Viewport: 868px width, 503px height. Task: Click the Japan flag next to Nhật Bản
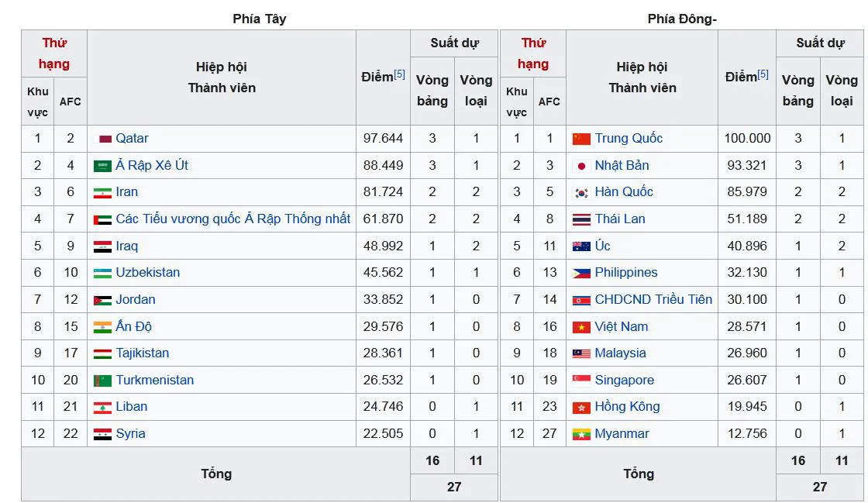[581, 166]
